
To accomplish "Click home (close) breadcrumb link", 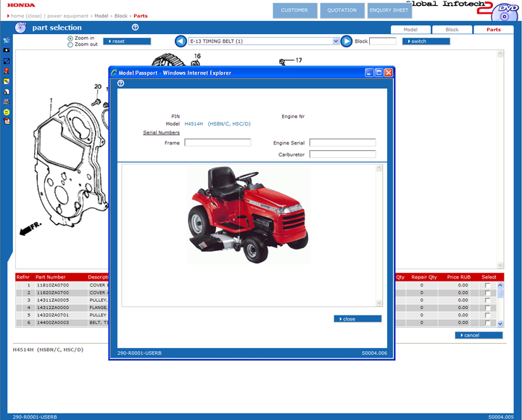I will click(x=26, y=16).
